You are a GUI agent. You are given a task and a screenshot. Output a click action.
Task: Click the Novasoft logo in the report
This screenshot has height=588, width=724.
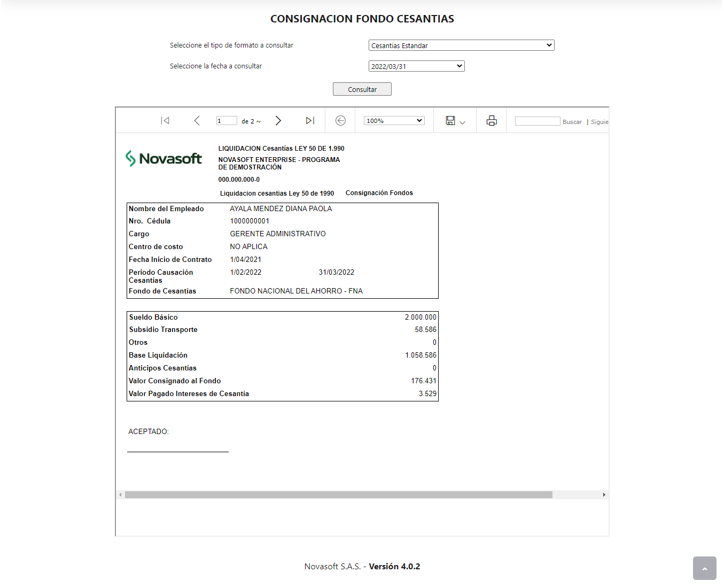tap(164, 158)
